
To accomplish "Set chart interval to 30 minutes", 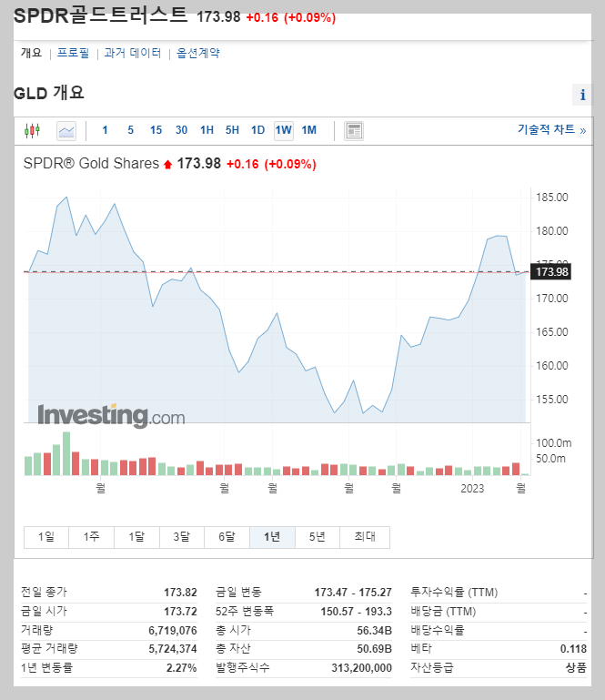I will tap(181, 130).
